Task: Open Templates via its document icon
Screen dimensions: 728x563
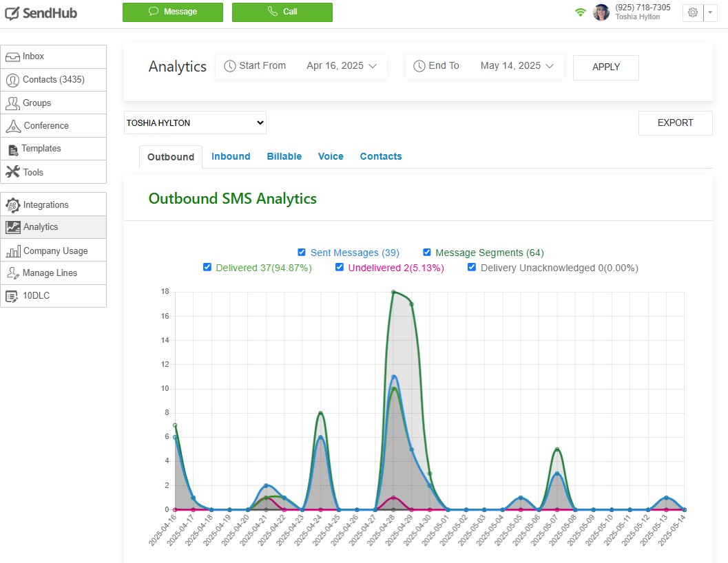Action: pos(12,149)
